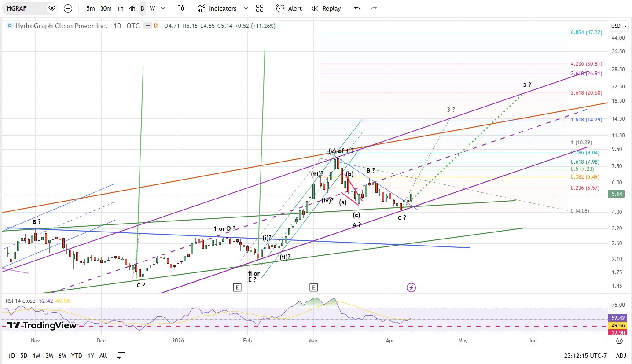Open the Indicators dialog
Screen dimensions: 632x364
point(217,8)
